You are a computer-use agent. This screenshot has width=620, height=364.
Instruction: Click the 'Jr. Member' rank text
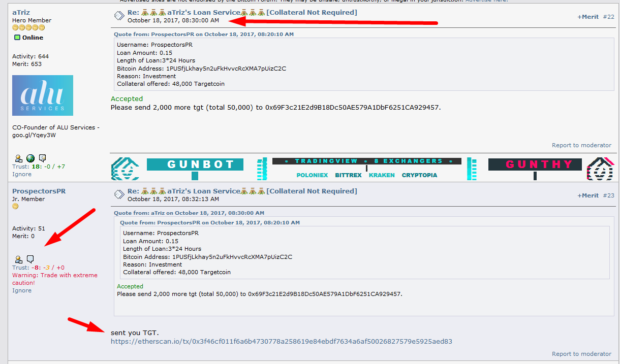tap(28, 199)
